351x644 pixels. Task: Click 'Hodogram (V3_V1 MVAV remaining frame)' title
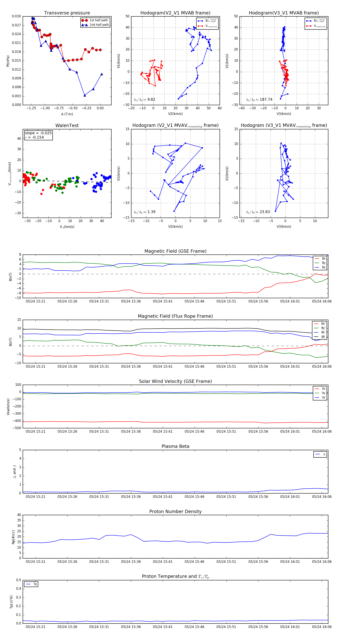284,125
